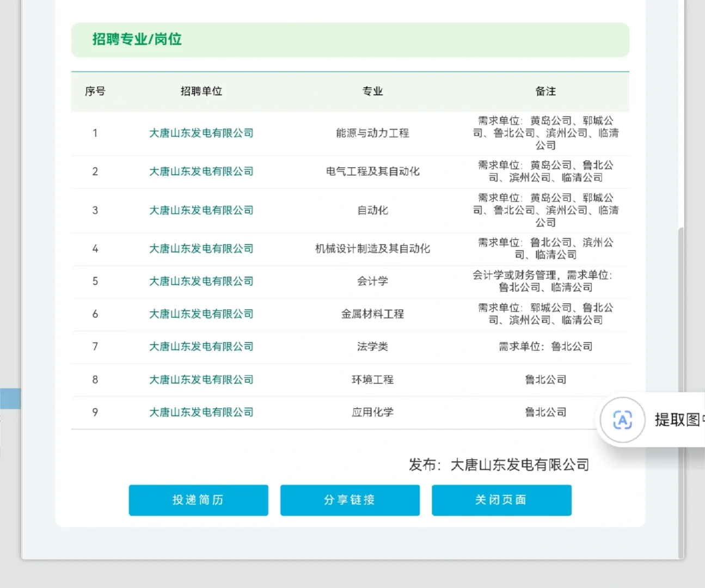Select the 能源与动力工程 cell
This screenshot has width=705, height=588.
(x=373, y=133)
